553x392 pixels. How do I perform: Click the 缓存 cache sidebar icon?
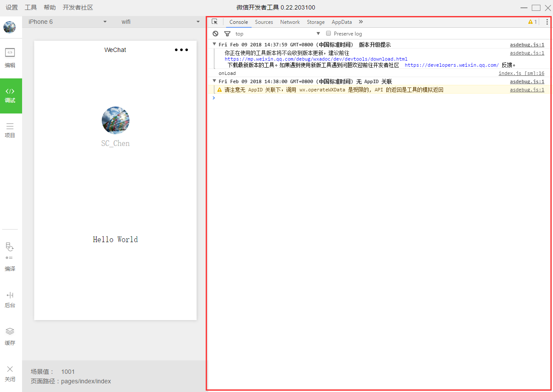point(10,337)
